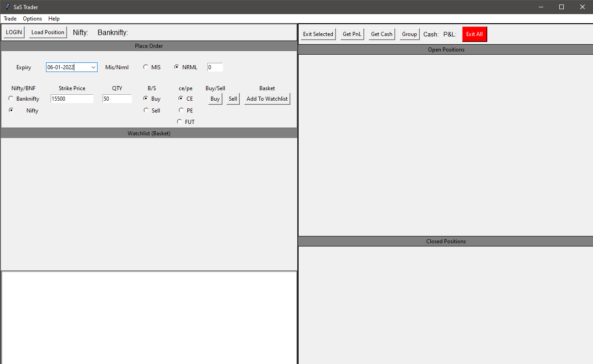This screenshot has width=593, height=364.
Task: Choose the Sell radio option under B/S
Action: (146, 110)
